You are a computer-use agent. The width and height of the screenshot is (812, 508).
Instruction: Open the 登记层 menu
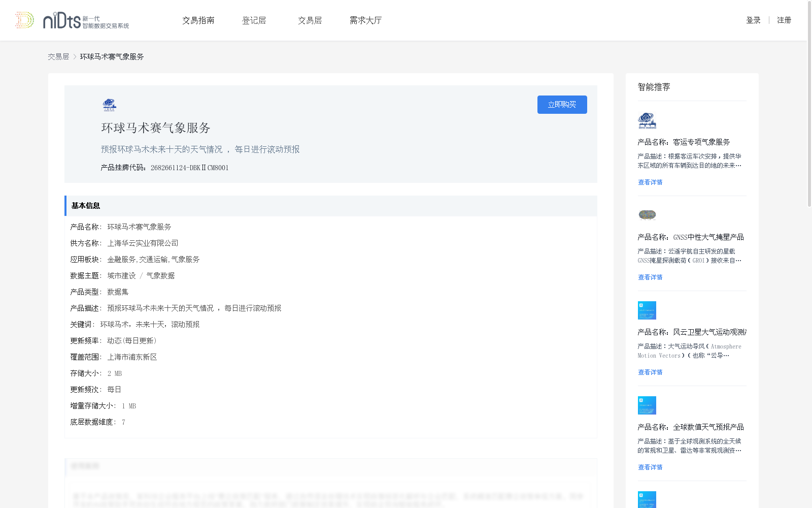coord(254,20)
